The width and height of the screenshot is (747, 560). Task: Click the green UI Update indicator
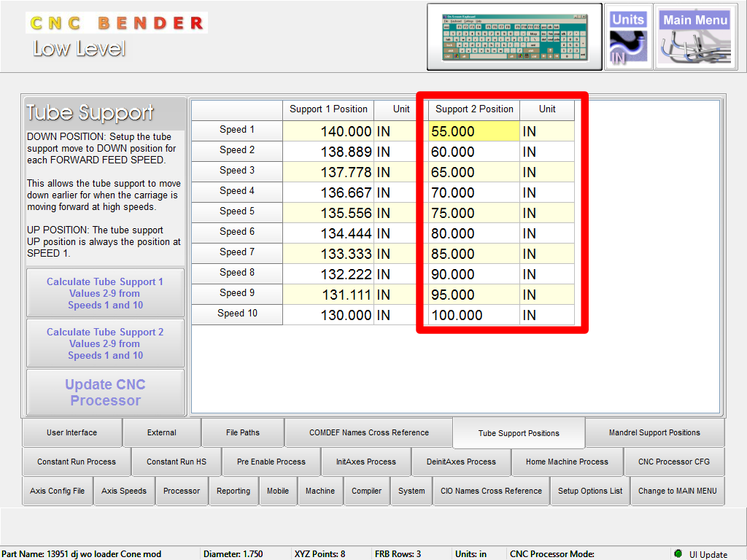[678, 554]
